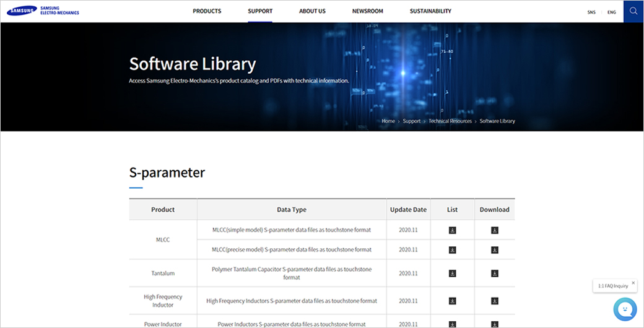
Task: Open the ABOUT US menu
Action: [312, 11]
